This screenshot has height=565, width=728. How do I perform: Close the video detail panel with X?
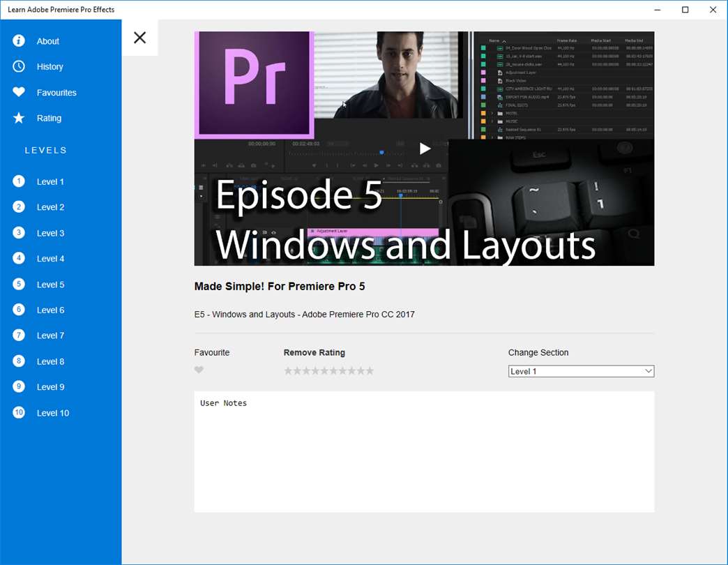(139, 38)
